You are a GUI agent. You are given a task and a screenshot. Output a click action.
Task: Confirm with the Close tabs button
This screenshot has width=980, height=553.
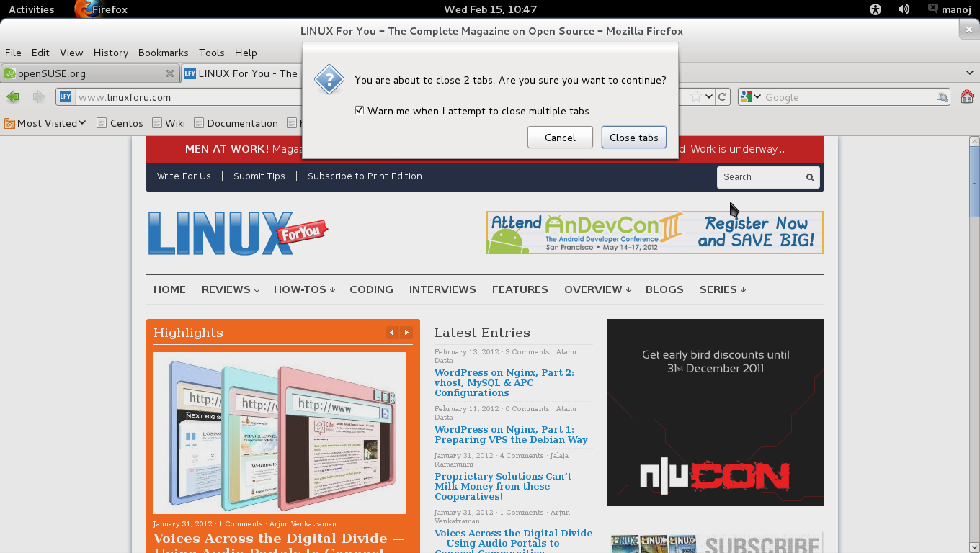(634, 138)
